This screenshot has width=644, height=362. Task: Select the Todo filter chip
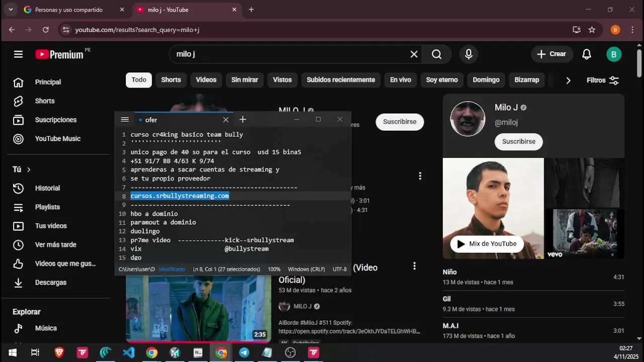tap(139, 80)
